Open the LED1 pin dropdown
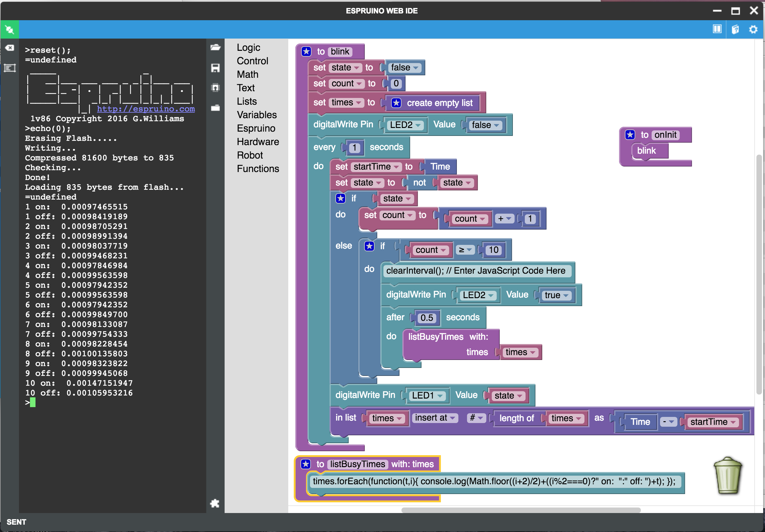The width and height of the screenshot is (765, 532). [x=427, y=396]
